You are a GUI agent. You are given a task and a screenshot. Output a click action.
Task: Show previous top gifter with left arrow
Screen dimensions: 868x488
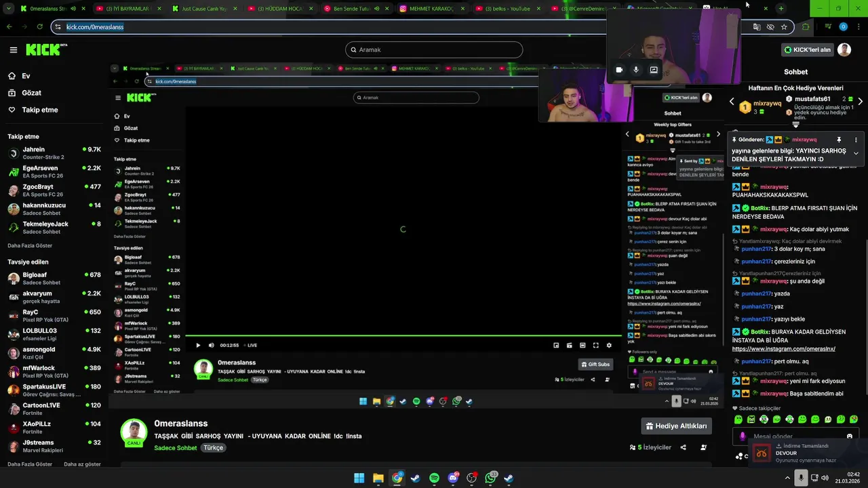(732, 102)
